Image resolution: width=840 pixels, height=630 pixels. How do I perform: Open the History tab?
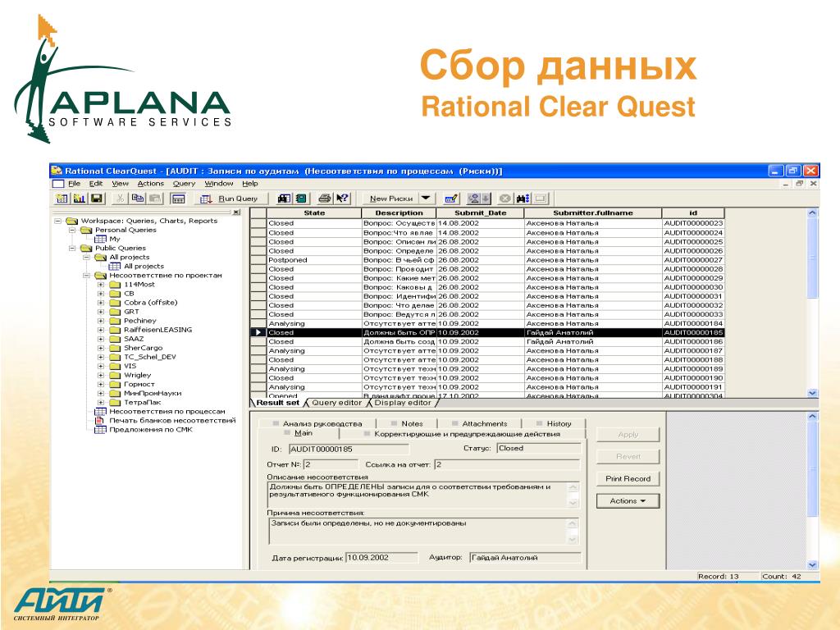(554, 423)
